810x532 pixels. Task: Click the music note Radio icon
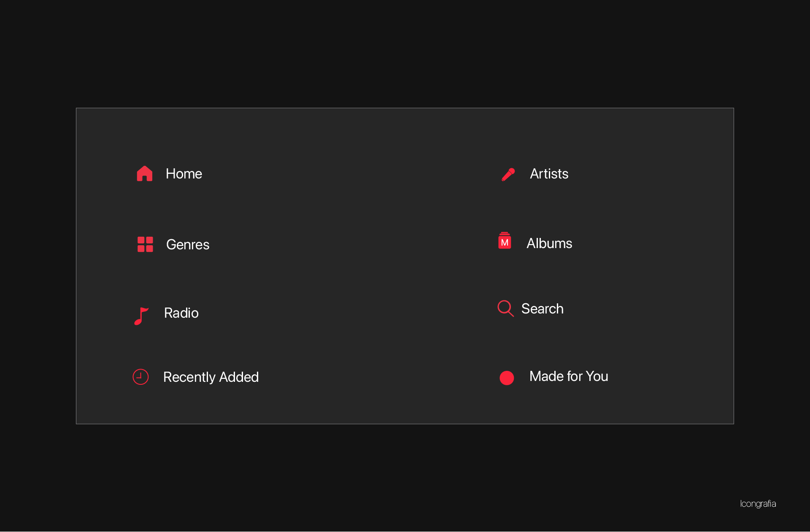click(x=141, y=316)
